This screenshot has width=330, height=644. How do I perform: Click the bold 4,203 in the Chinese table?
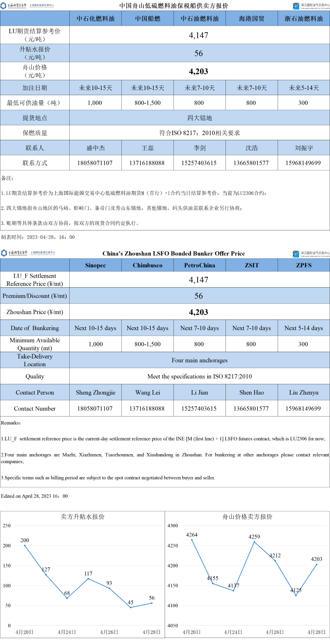(x=199, y=71)
